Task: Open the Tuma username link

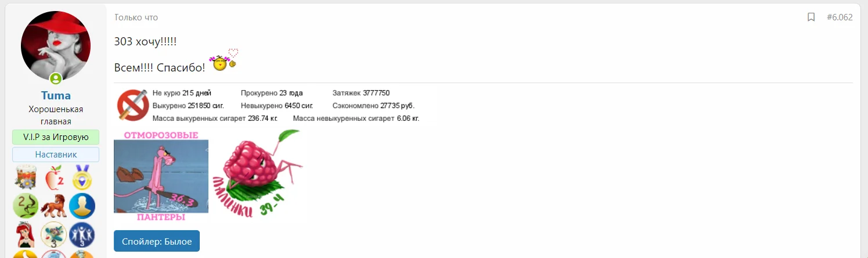Action: click(56, 95)
